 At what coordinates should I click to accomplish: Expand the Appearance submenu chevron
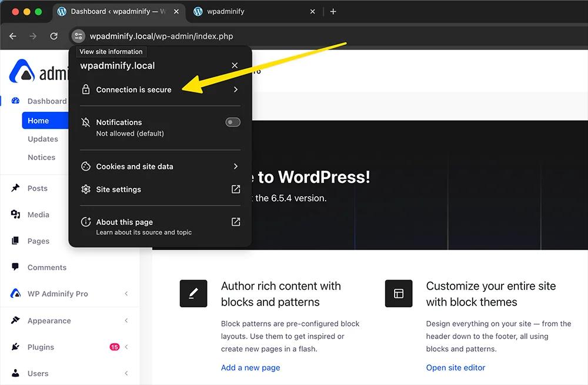click(x=126, y=320)
